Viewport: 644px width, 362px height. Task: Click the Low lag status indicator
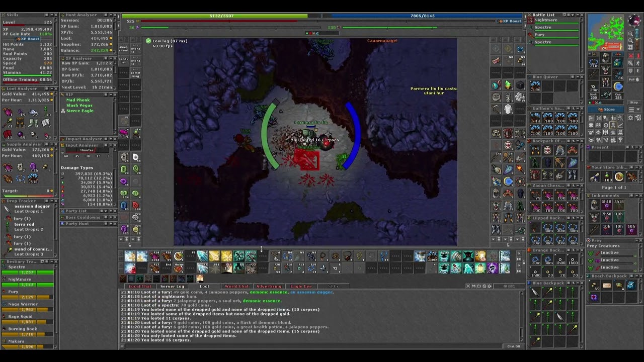click(167, 41)
